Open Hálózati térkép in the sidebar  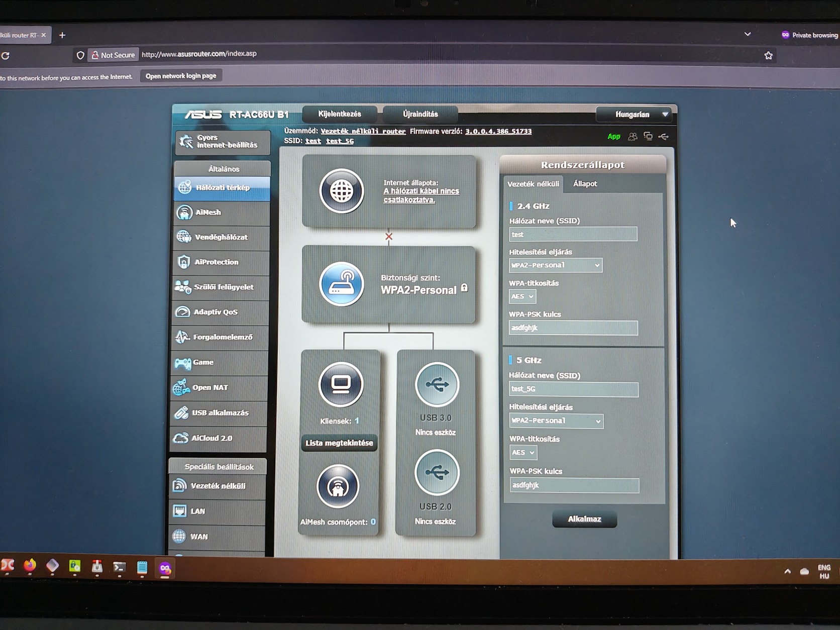pyautogui.click(x=222, y=188)
